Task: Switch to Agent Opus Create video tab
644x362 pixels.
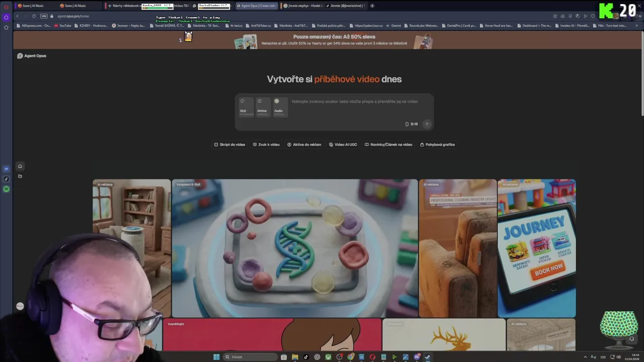Action: coord(258,6)
